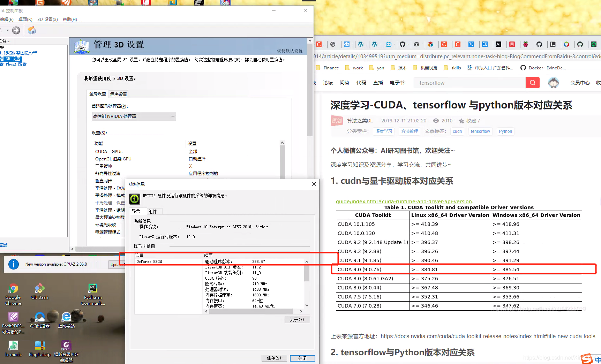The width and height of the screenshot is (601, 364).
Task: Click the browser address bar URL
Action: point(457,56)
